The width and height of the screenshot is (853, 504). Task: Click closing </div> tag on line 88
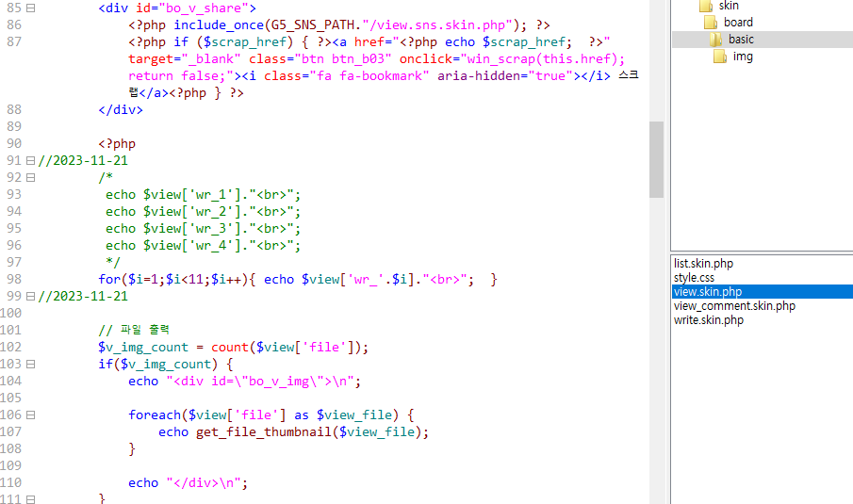point(121,110)
